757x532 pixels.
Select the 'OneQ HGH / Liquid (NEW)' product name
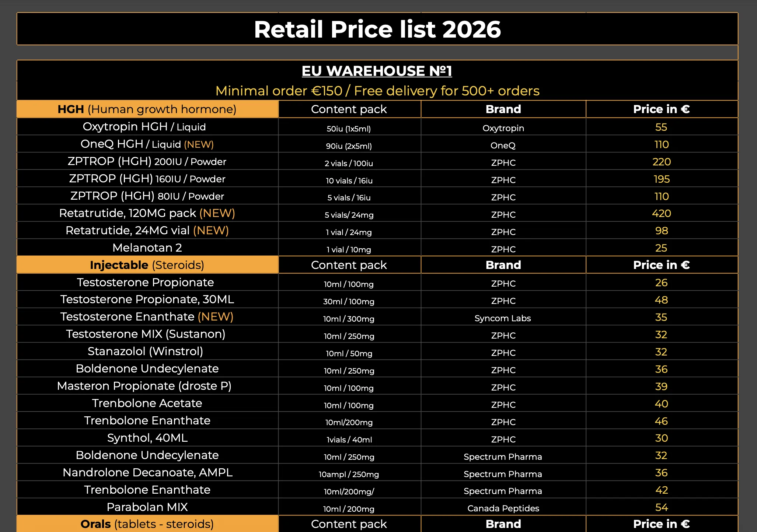[147, 144]
